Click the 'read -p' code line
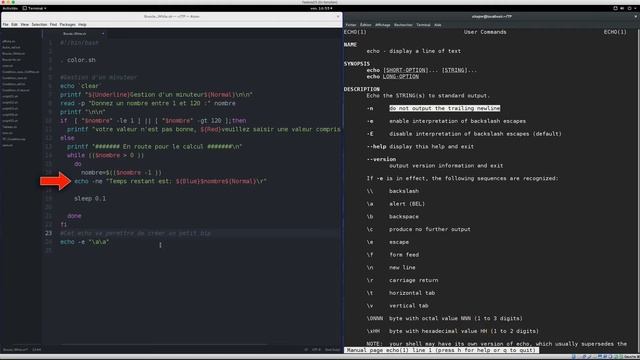This screenshot has width=640, height=360. (x=148, y=104)
